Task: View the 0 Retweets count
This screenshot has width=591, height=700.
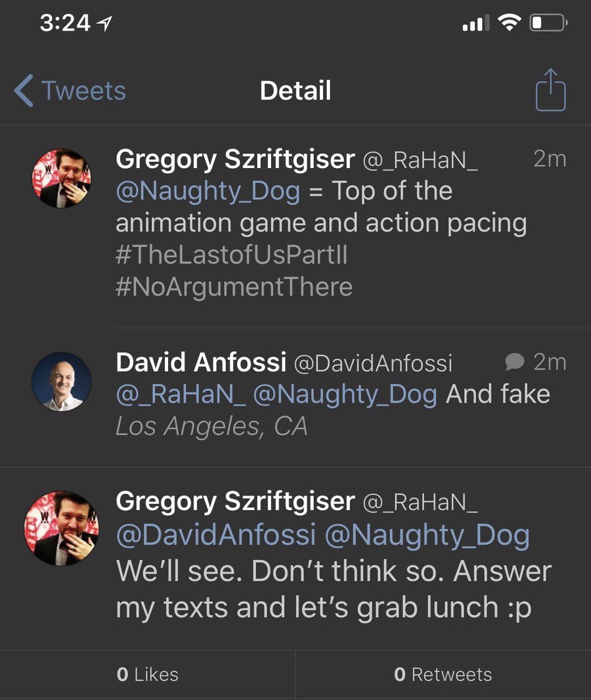Action: pyautogui.click(x=443, y=674)
